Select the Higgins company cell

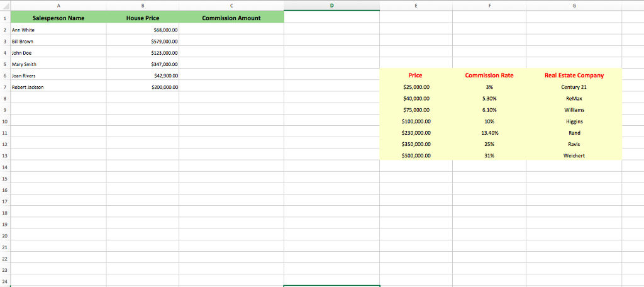574,121
